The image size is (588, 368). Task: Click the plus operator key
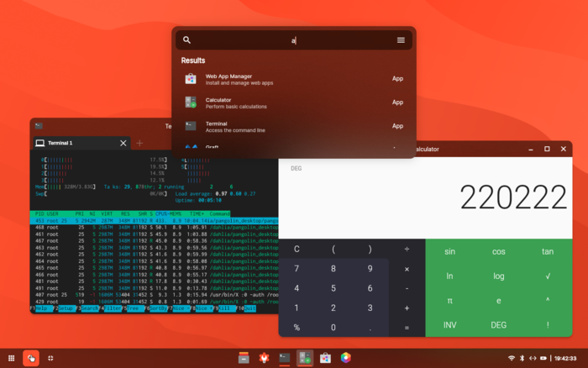point(407,308)
